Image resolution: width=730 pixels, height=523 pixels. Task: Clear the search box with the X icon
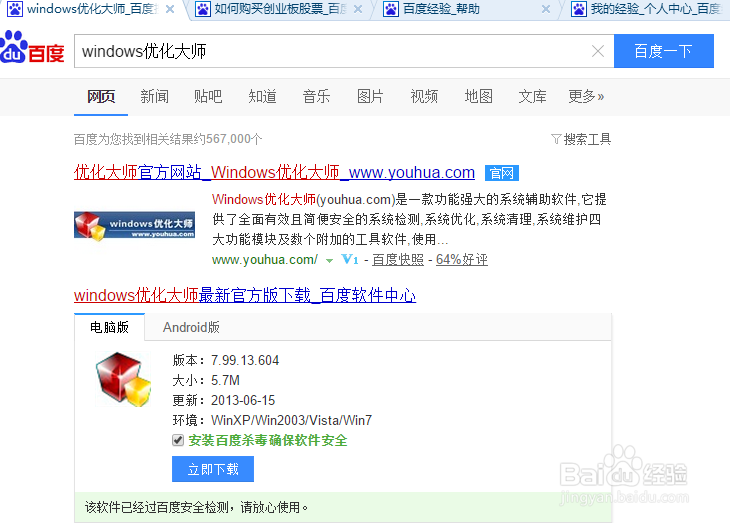tap(598, 51)
